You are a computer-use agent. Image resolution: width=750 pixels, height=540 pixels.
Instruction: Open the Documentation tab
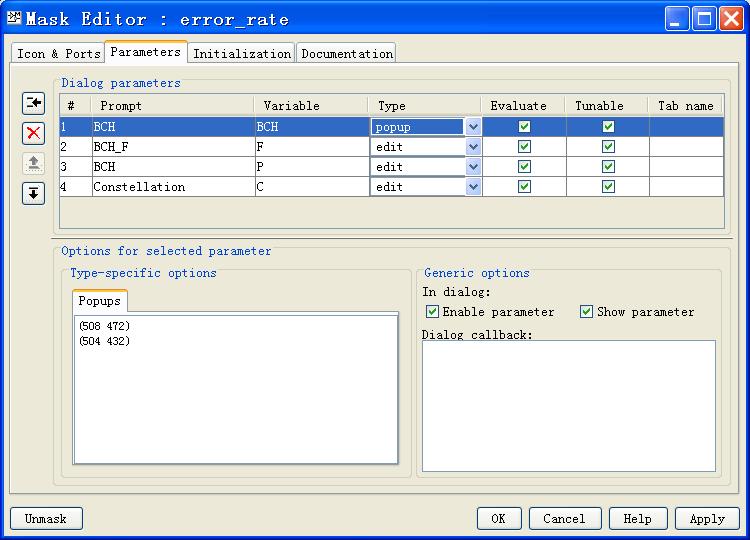pos(347,54)
